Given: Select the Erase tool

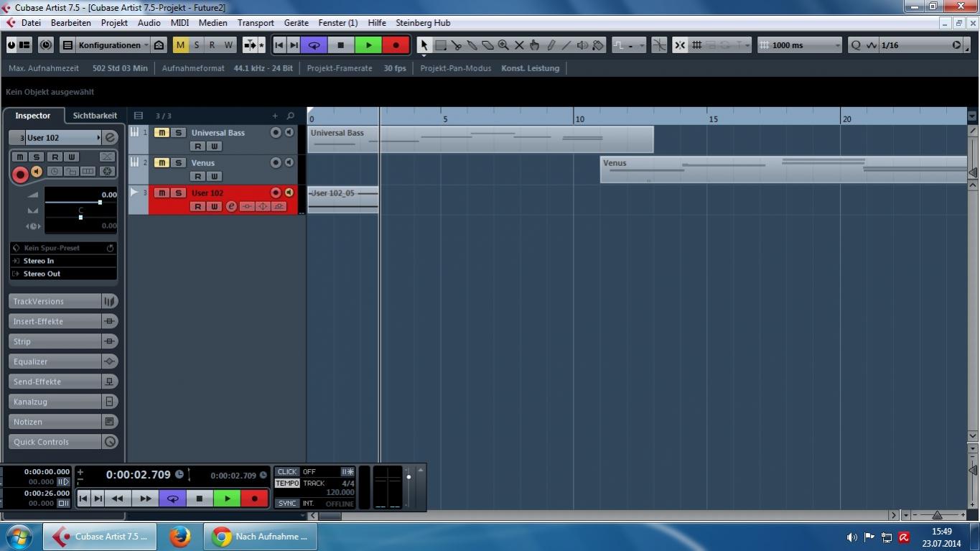Looking at the screenshot, I should [x=487, y=45].
